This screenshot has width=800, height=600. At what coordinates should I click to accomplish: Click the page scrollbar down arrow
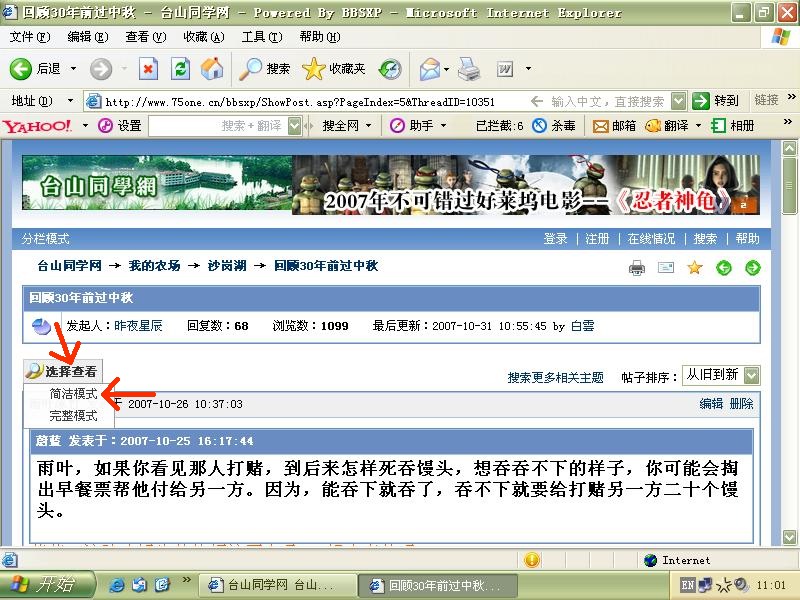point(789,537)
